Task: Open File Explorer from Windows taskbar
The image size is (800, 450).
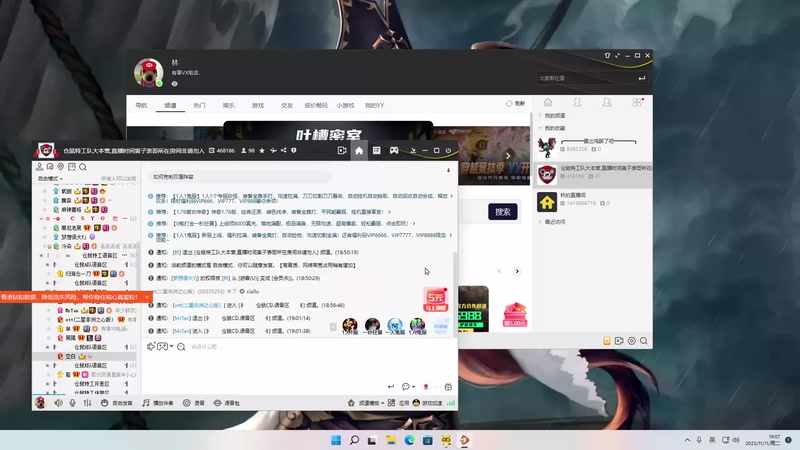Action: pyautogui.click(x=391, y=440)
